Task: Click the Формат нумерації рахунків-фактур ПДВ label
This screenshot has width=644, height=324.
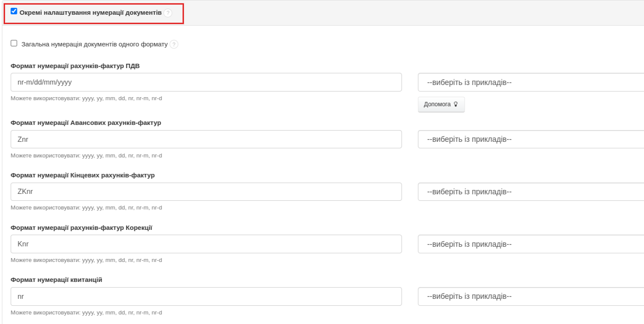Action: [75, 66]
